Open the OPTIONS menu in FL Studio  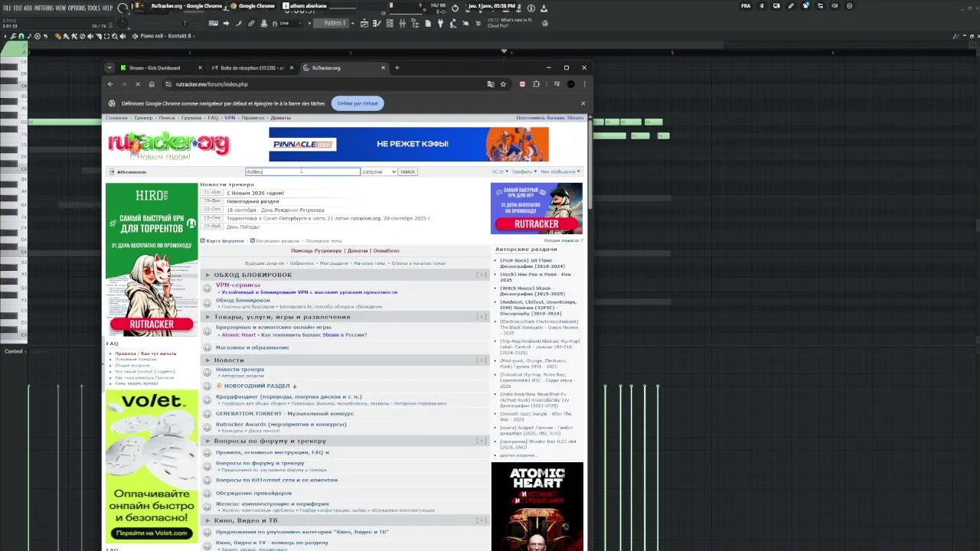pyautogui.click(x=77, y=8)
